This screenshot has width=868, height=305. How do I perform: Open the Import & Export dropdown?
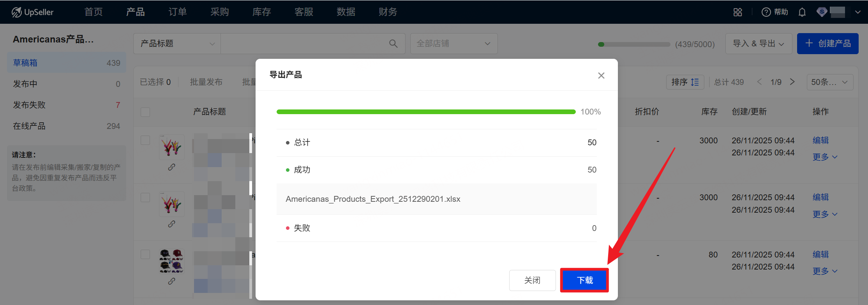click(758, 44)
